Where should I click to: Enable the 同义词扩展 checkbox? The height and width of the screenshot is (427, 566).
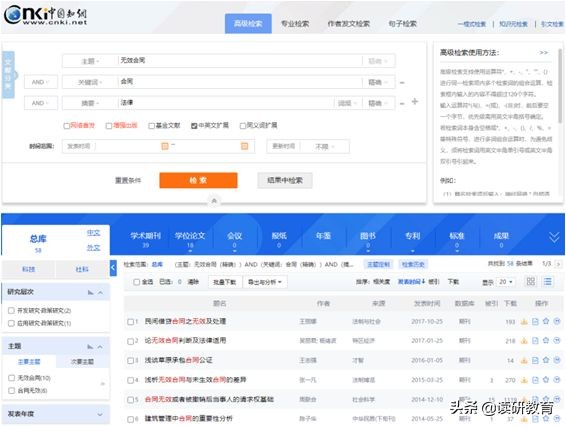(243, 126)
